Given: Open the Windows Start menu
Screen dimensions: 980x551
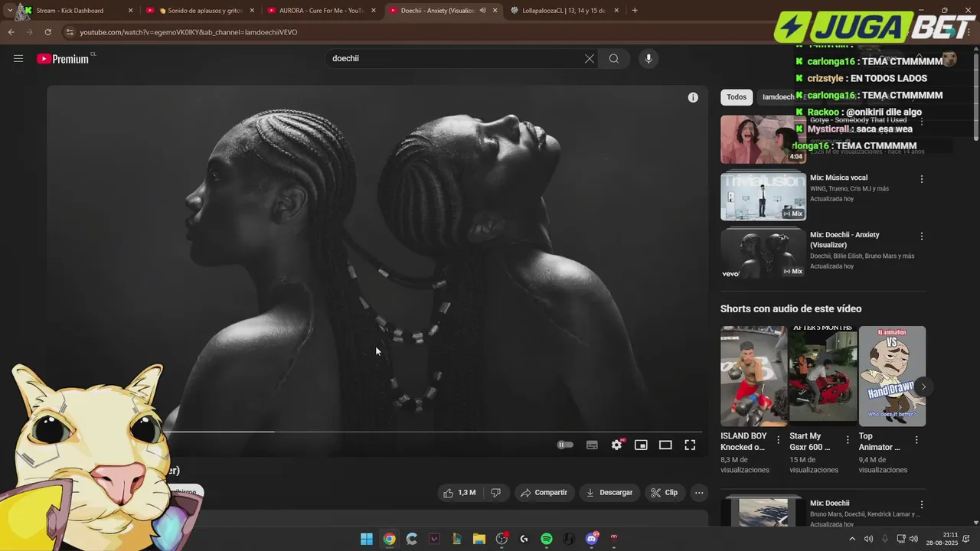Looking at the screenshot, I should click(x=367, y=539).
